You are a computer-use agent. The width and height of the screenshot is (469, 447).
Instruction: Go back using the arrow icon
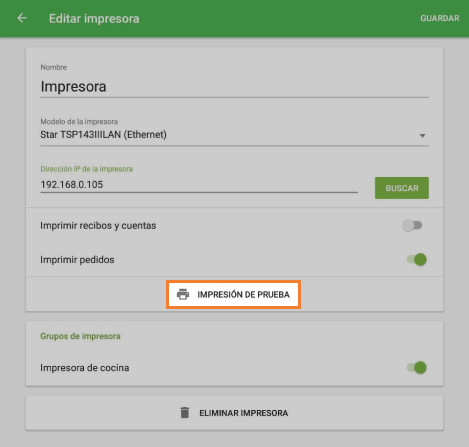(x=22, y=18)
